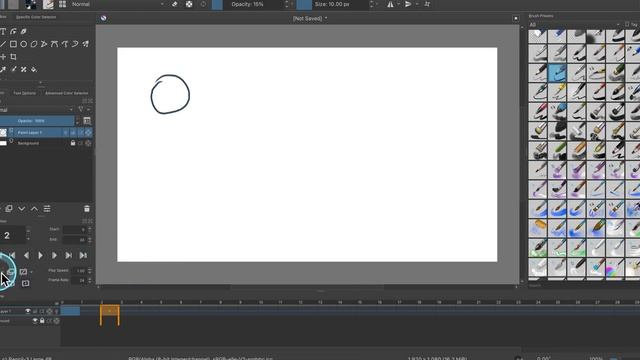Open Vertical Mirror options dropdown arrow

(x=417, y=4)
